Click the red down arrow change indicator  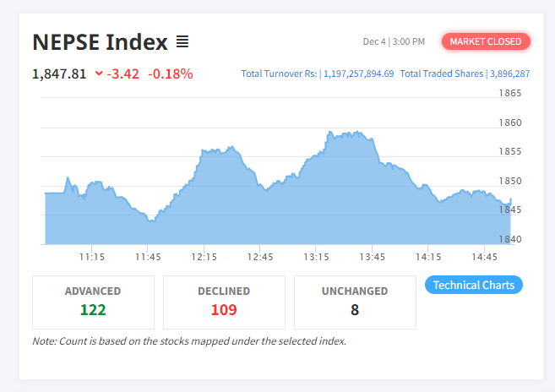coord(99,73)
